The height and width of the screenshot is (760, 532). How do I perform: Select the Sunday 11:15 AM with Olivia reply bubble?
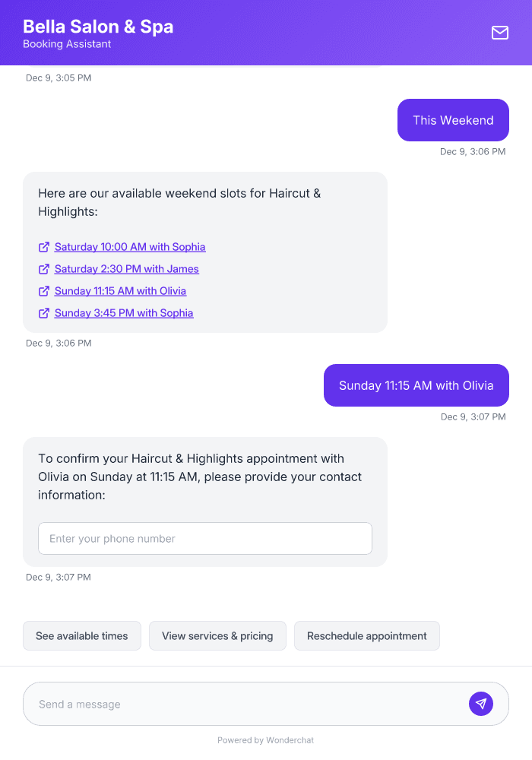click(x=416, y=385)
